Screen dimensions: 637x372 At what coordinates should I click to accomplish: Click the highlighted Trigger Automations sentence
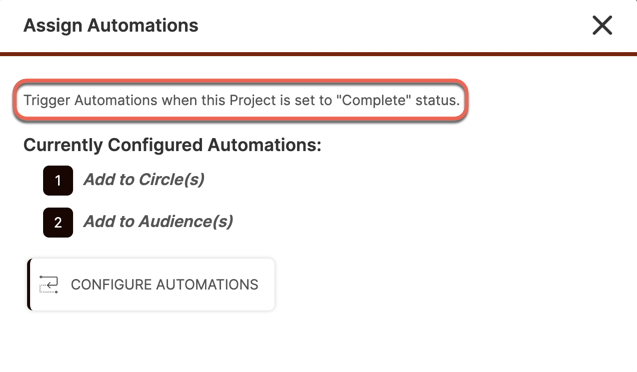(x=241, y=100)
